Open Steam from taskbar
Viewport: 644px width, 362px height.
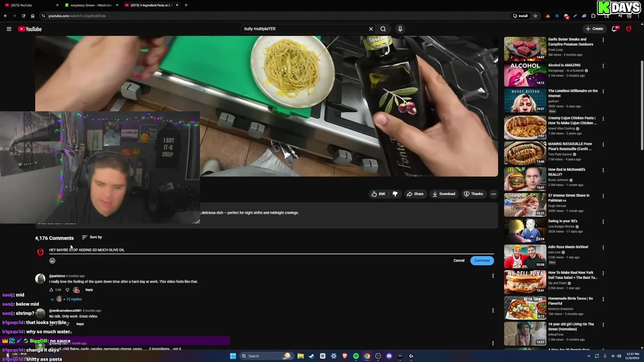(311, 356)
